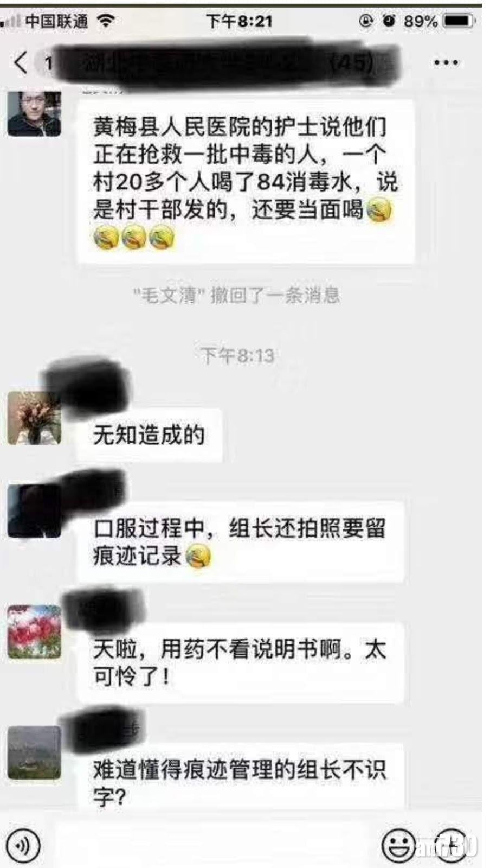
Task: Tap the 撤回了一条消息 system notice
Action: [236, 295]
